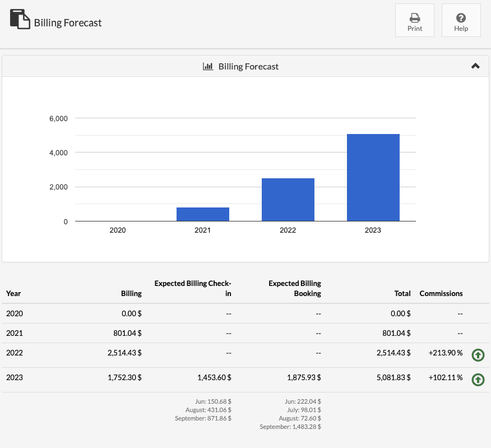This screenshot has width=491, height=448.
Task: Click the 2,000 axis label on chart
Action: [58, 187]
